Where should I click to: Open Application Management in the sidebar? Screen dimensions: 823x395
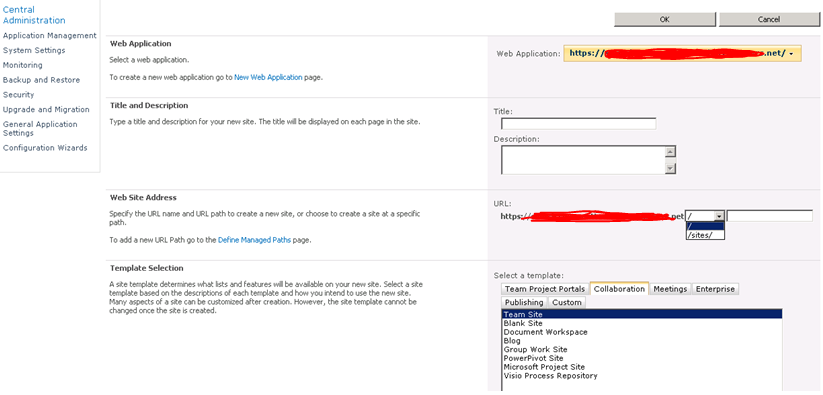coord(49,36)
